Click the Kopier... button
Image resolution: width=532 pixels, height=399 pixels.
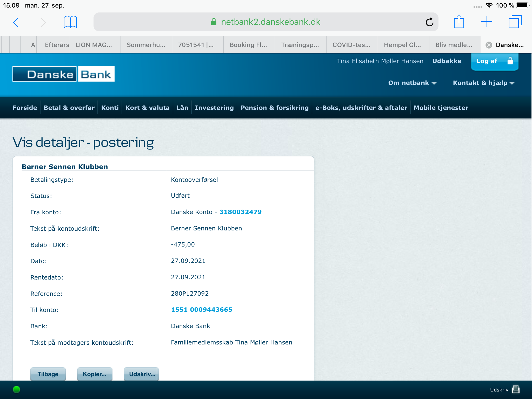(95, 374)
